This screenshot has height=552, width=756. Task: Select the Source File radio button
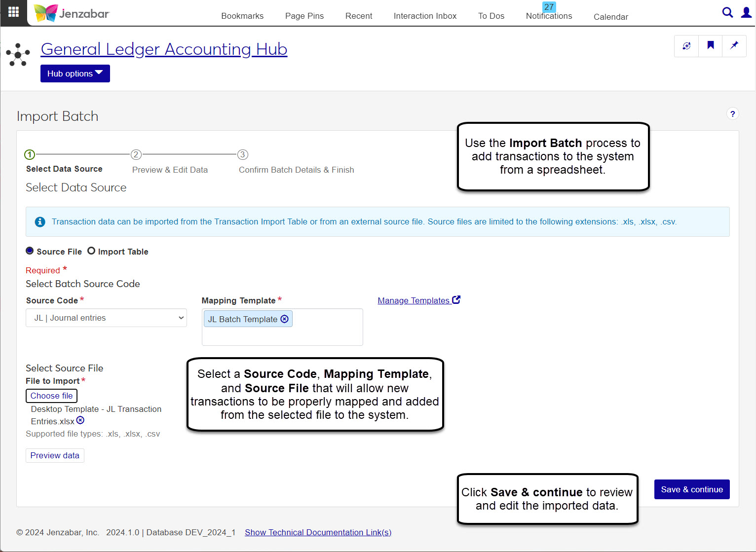click(30, 251)
